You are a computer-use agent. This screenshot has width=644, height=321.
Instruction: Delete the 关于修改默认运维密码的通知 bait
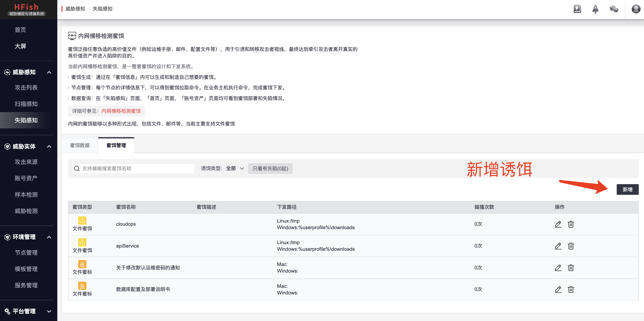571,268
